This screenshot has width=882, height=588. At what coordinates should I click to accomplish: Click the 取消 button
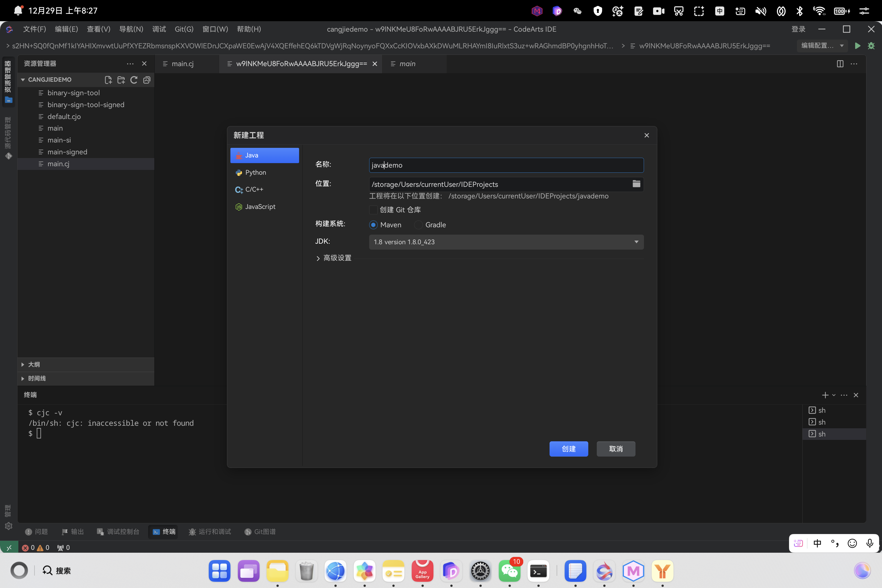pyautogui.click(x=615, y=449)
